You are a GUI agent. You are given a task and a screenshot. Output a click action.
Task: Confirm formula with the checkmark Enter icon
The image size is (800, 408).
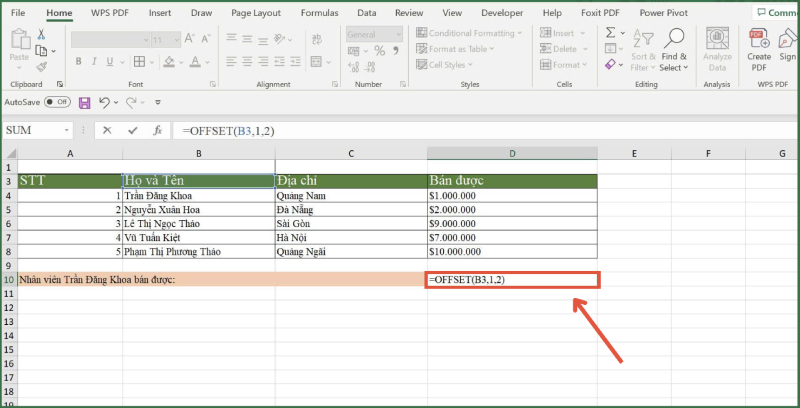click(x=133, y=131)
